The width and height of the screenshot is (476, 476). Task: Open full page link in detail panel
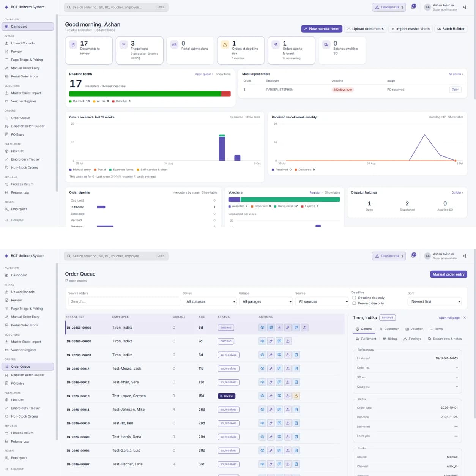[x=449, y=318]
